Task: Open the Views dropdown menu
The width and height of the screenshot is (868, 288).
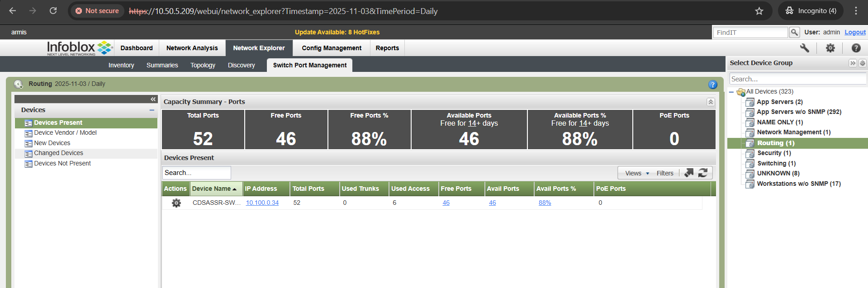Action: coord(637,173)
